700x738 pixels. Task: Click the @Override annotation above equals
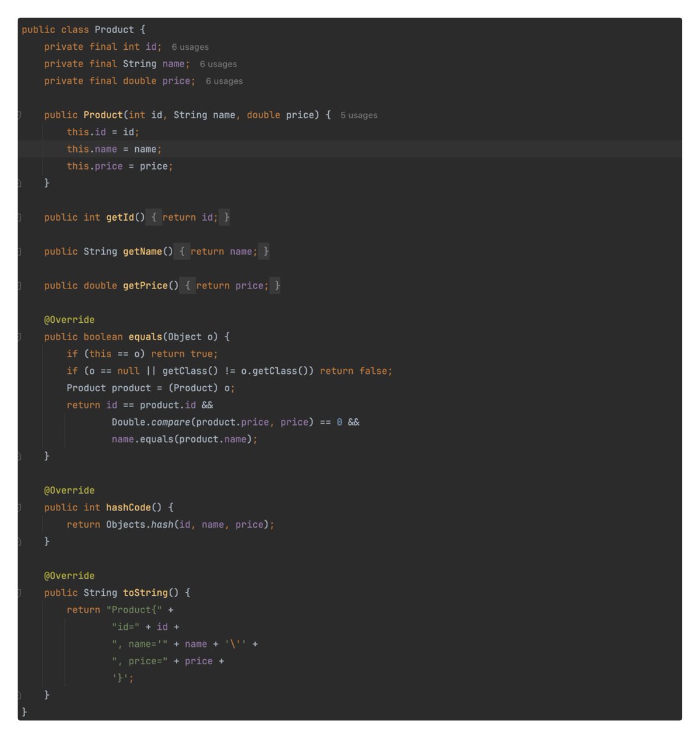(x=69, y=320)
